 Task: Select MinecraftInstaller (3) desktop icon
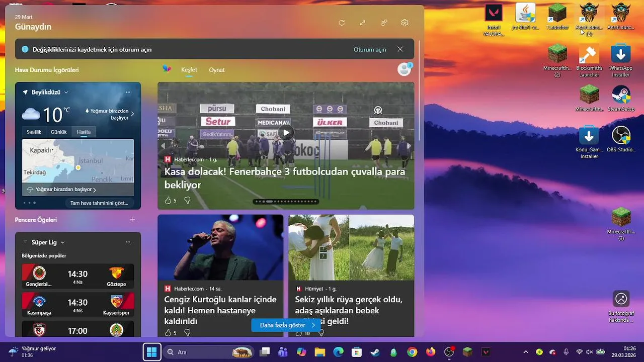tap(621, 225)
